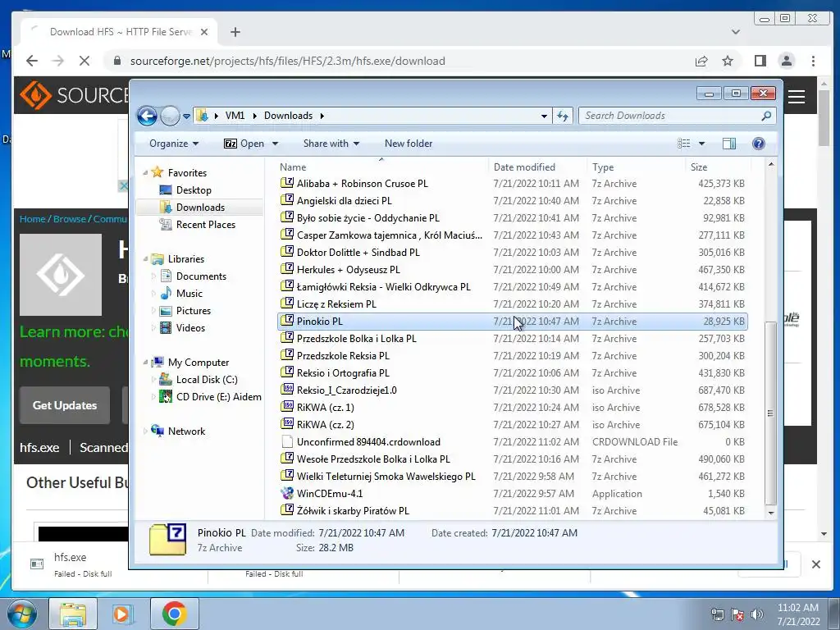Bookmark the page with the star icon
The width and height of the screenshot is (840, 630).
point(728,61)
